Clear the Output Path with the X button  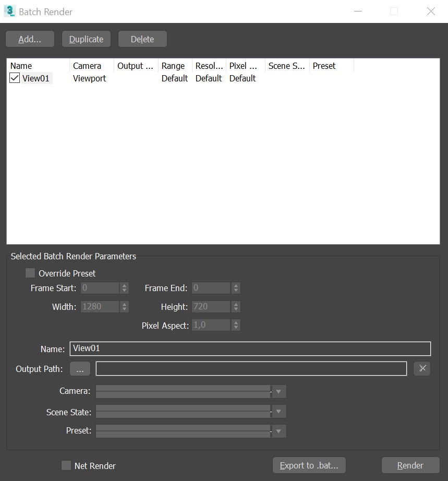[422, 368]
